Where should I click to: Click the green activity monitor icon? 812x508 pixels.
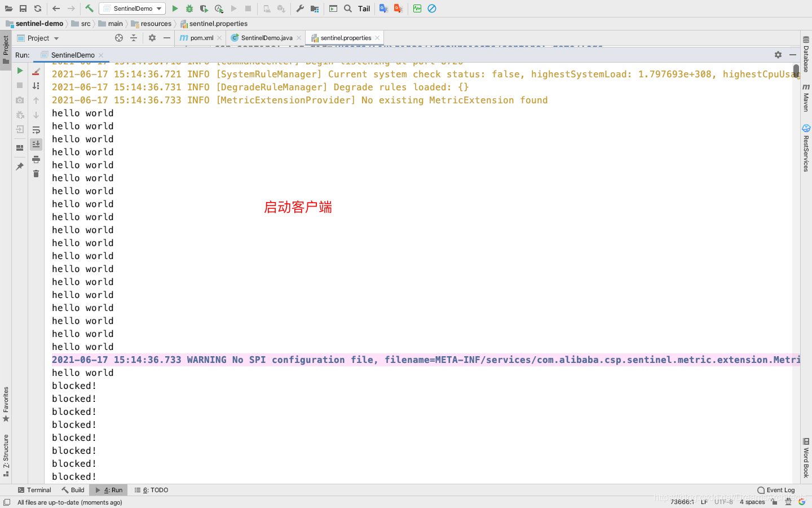(x=417, y=8)
